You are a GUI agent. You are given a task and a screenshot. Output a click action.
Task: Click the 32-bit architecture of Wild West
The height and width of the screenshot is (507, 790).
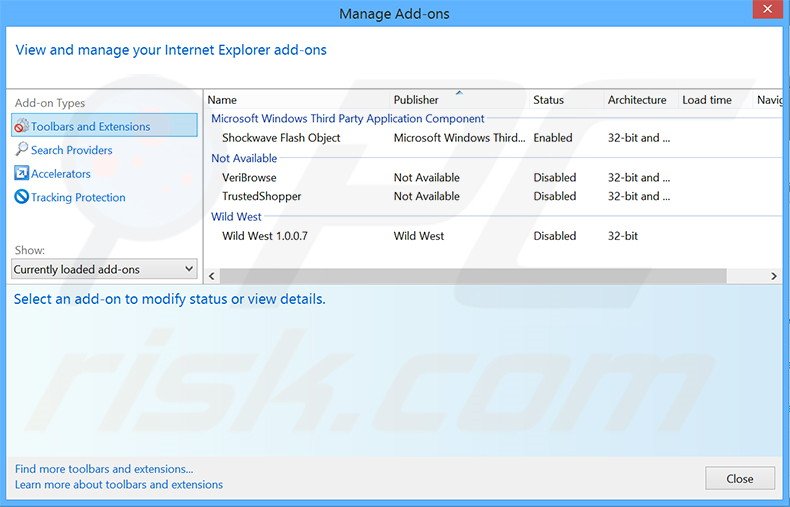[x=623, y=236]
